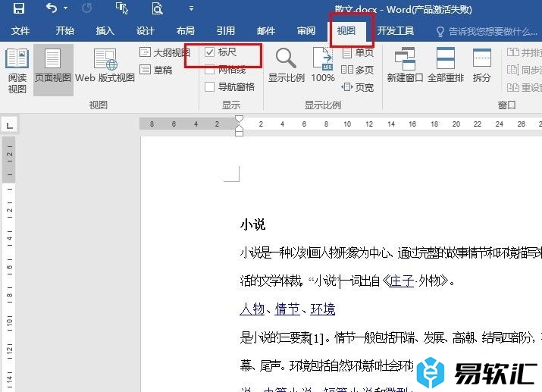
Task: Switch to 阅读视图 reading mode
Action: pos(17,71)
